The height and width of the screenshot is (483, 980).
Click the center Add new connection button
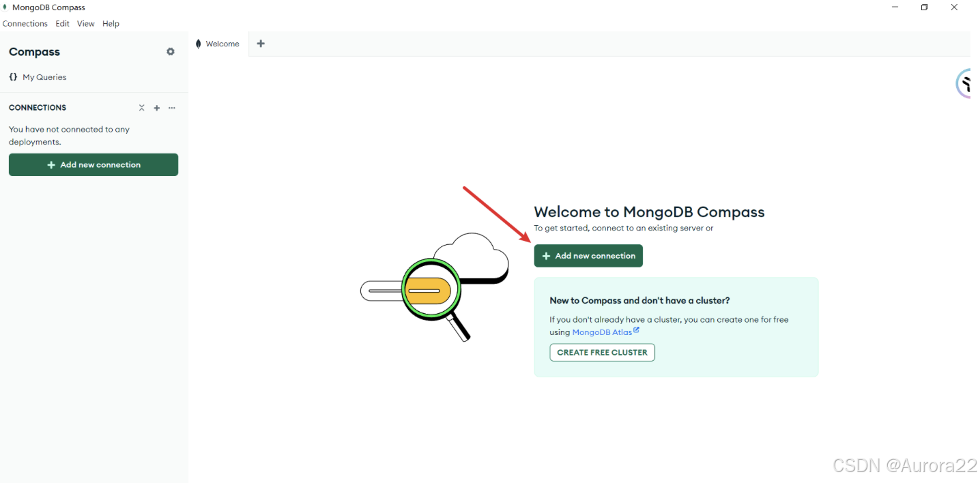[x=588, y=256]
